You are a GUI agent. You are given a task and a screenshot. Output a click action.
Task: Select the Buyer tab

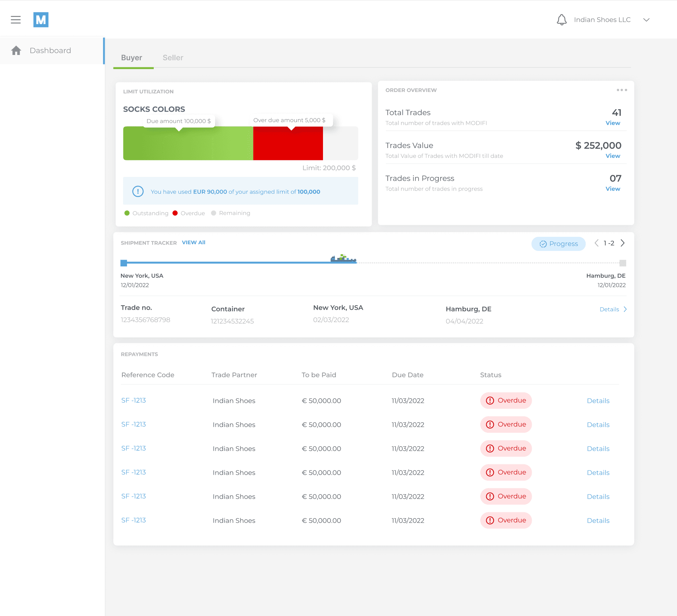coord(132,57)
